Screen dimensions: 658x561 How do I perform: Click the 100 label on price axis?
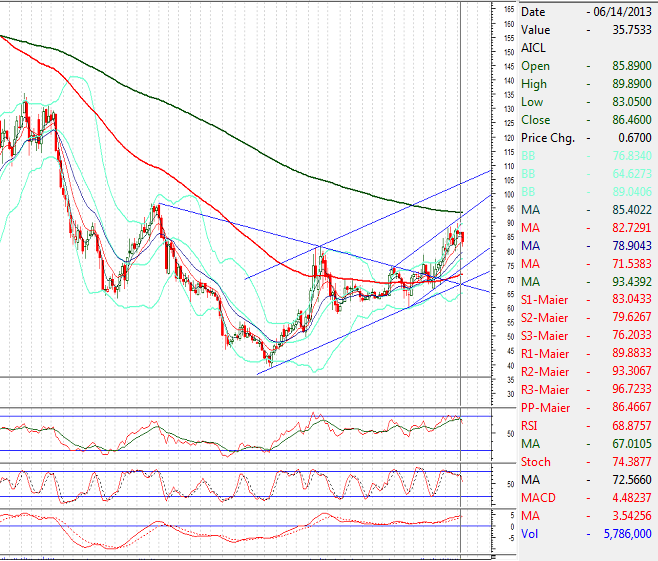click(509, 194)
